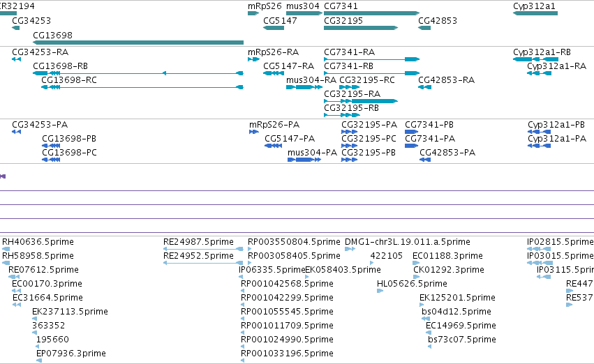This screenshot has width=594, height=364.
Task: Select the mRpS26-PA protein label
Action: click(x=274, y=125)
